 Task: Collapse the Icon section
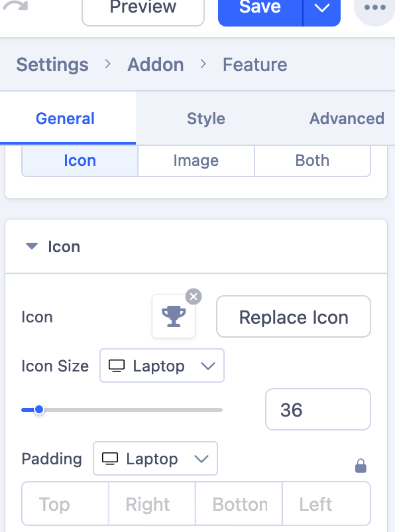click(x=31, y=245)
